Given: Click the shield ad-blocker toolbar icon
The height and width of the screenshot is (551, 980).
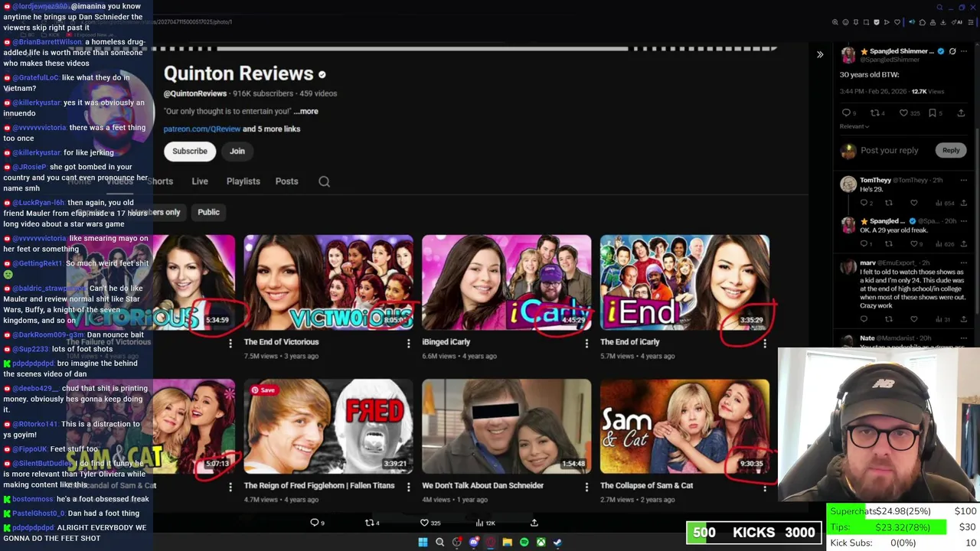Looking at the screenshot, I should click(x=877, y=22).
